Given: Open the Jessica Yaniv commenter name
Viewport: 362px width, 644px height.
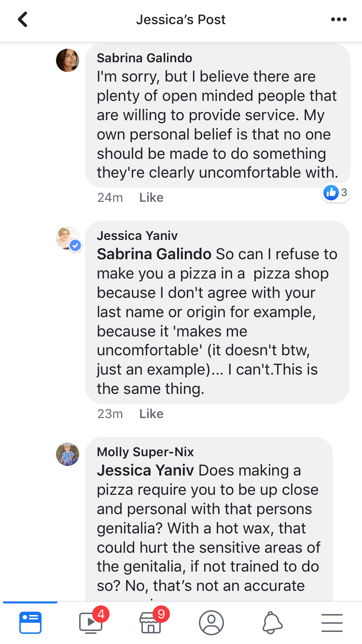Looking at the screenshot, I should [x=138, y=236].
